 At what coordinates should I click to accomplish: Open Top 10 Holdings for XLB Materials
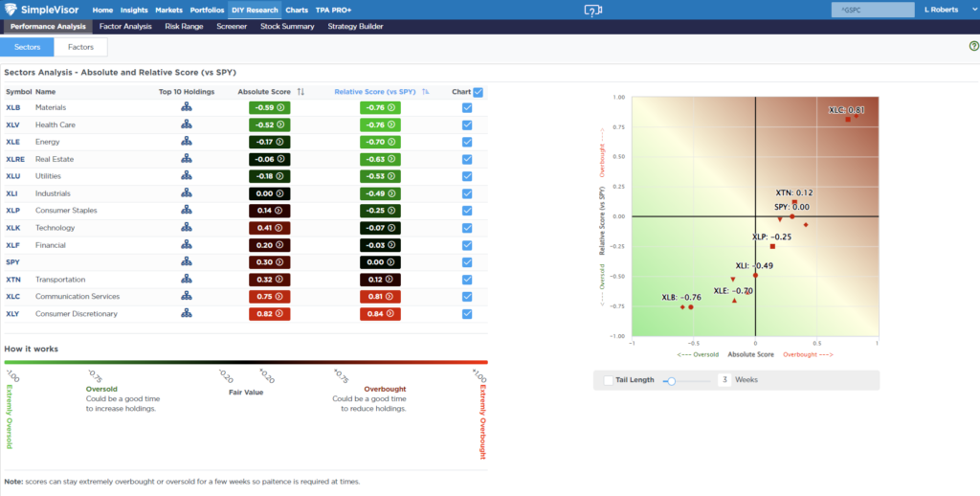tap(187, 107)
